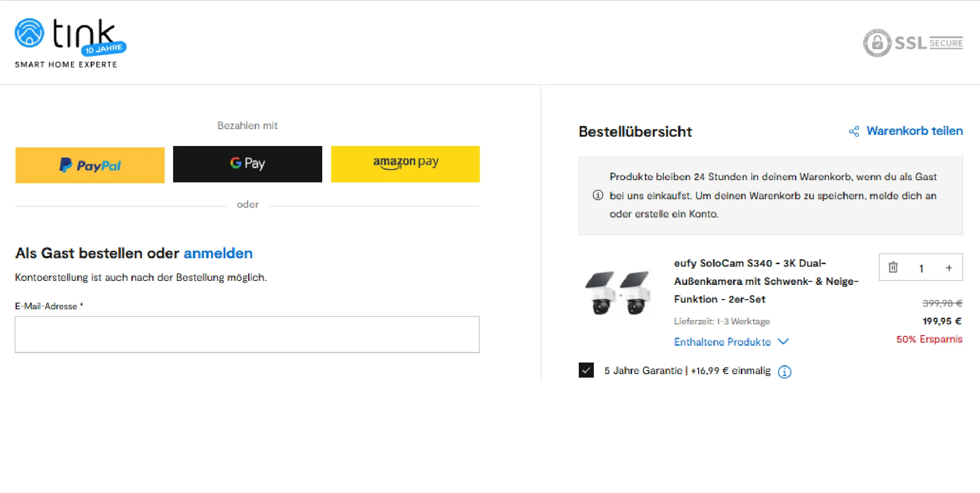Click the 10 Jahre badge on logo

pyautogui.click(x=104, y=49)
